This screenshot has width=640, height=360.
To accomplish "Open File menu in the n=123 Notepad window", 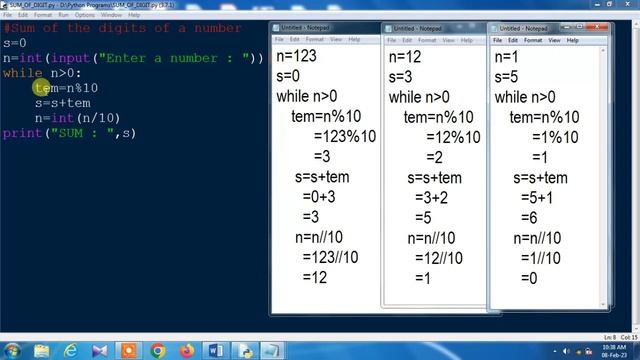I will (x=279, y=40).
